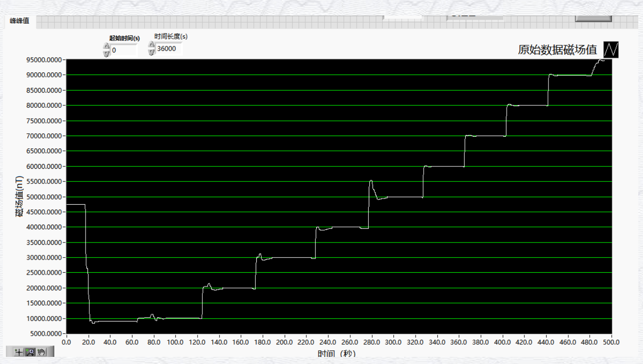Select the hand pan tool in graph palette
The height and width of the screenshot is (364, 643).
(42, 352)
